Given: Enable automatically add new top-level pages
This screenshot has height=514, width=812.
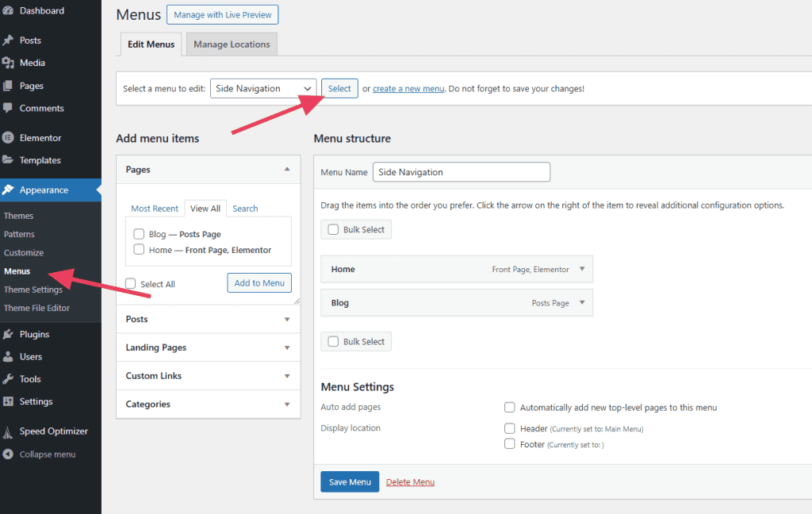Looking at the screenshot, I should pyautogui.click(x=510, y=408).
